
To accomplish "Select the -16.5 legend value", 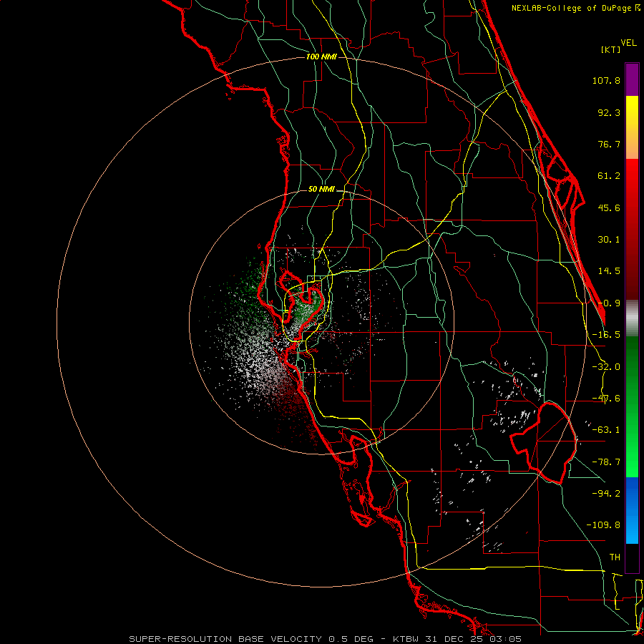I will tap(606, 335).
